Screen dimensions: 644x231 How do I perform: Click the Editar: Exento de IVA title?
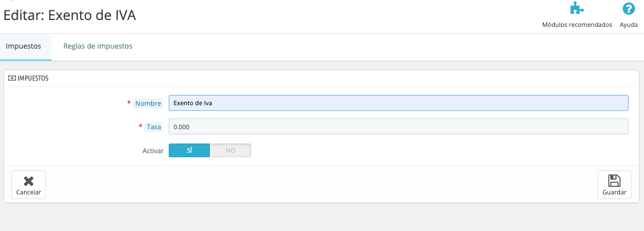70,15
